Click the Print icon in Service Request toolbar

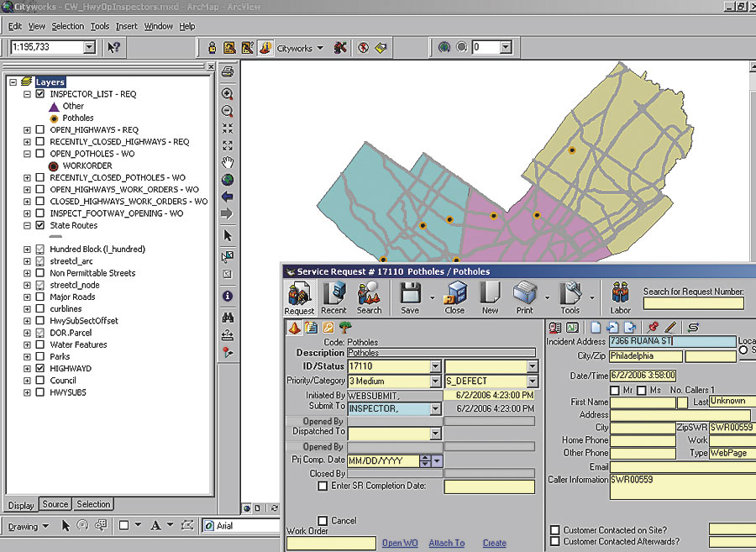click(x=525, y=299)
